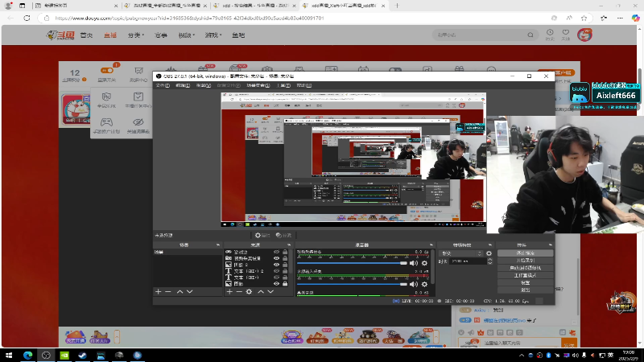
Task: Click the Controls dock header float icon
Action: point(550,245)
